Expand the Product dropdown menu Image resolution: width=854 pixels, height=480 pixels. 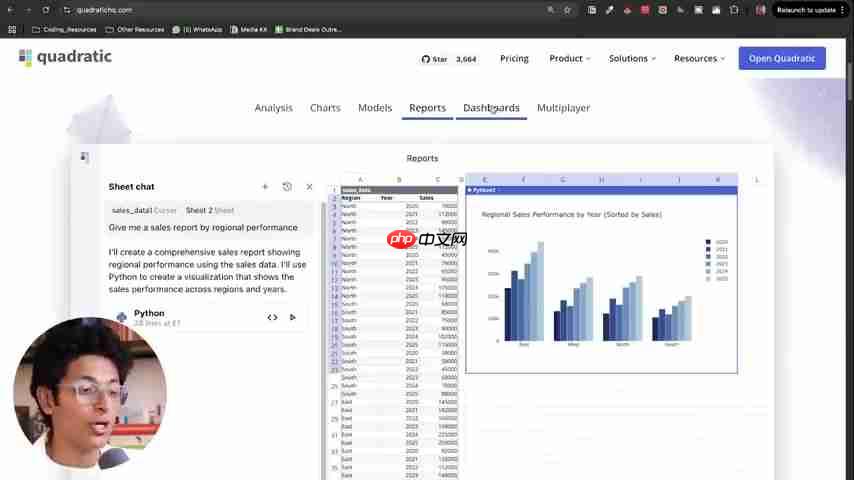coord(570,58)
